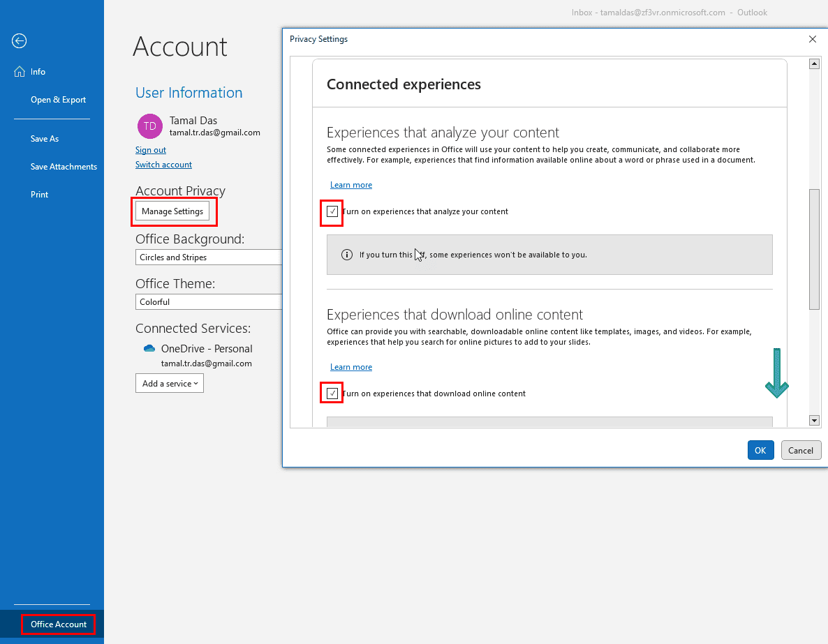The image size is (828, 644).
Task: Click the Manage Settings button under Account Privacy
Action: click(172, 211)
